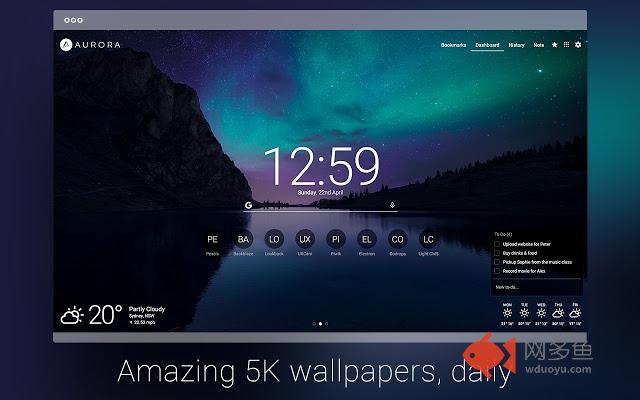Screen dimensions: 640x400
Task: Click the 12:59 clock display
Action: pos(321,166)
